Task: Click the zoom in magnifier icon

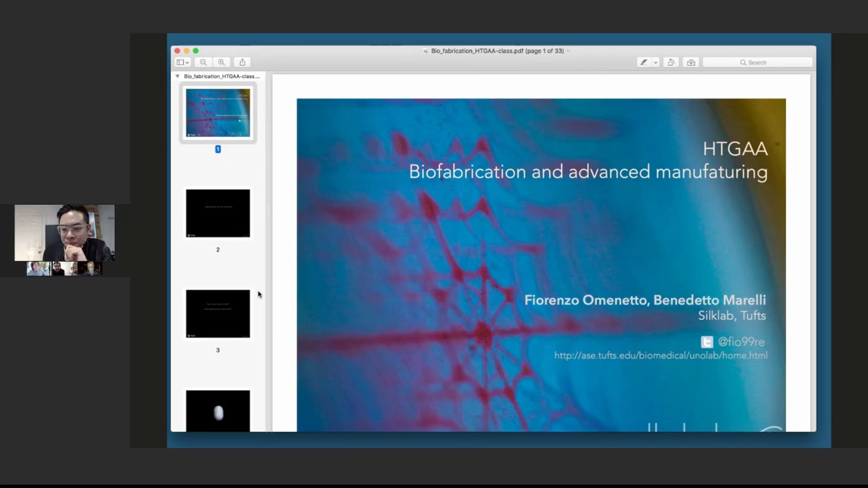Action: pos(221,62)
